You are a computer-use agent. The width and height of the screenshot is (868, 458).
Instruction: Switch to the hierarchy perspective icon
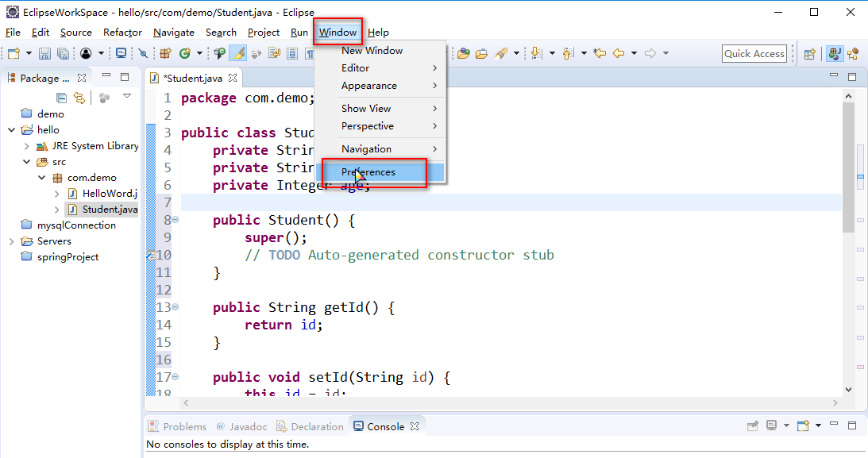tap(853, 54)
